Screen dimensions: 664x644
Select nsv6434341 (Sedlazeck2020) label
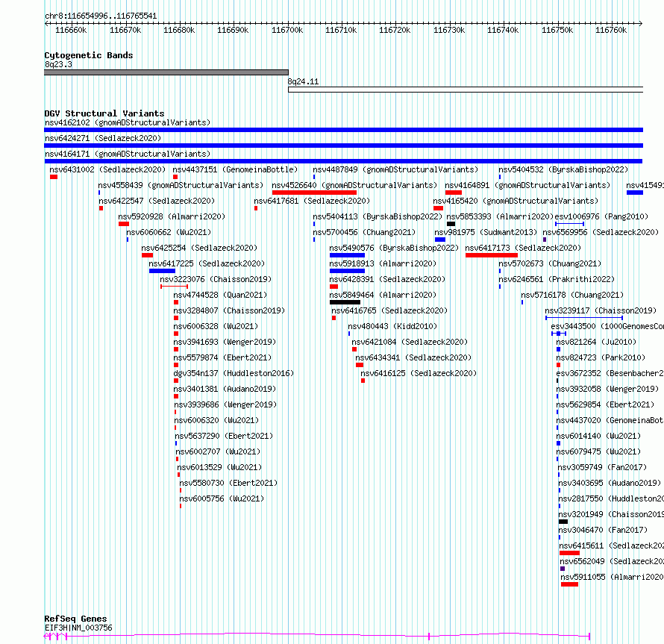coord(413,357)
